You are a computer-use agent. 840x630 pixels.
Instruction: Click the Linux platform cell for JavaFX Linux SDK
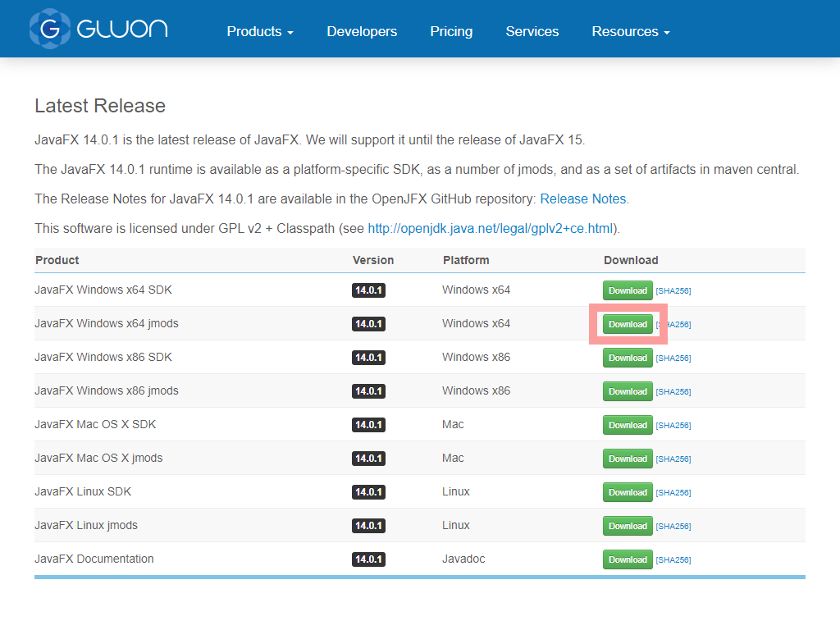(456, 492)
